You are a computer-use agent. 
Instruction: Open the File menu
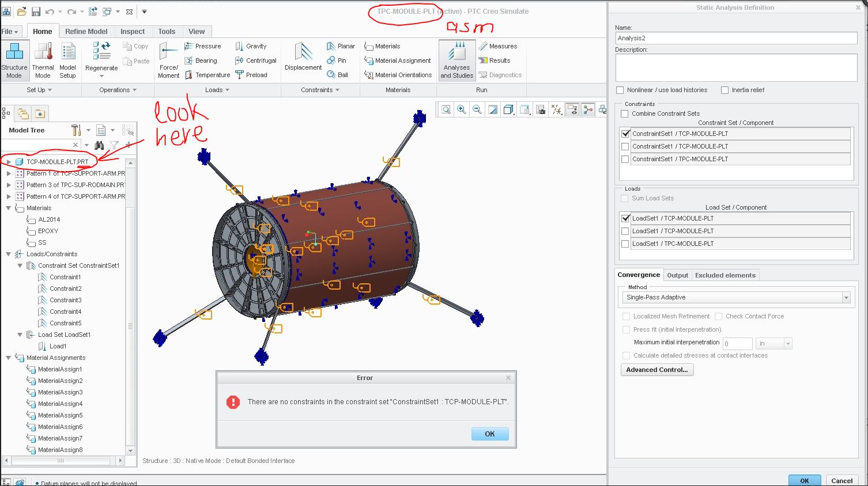(10, 32)
